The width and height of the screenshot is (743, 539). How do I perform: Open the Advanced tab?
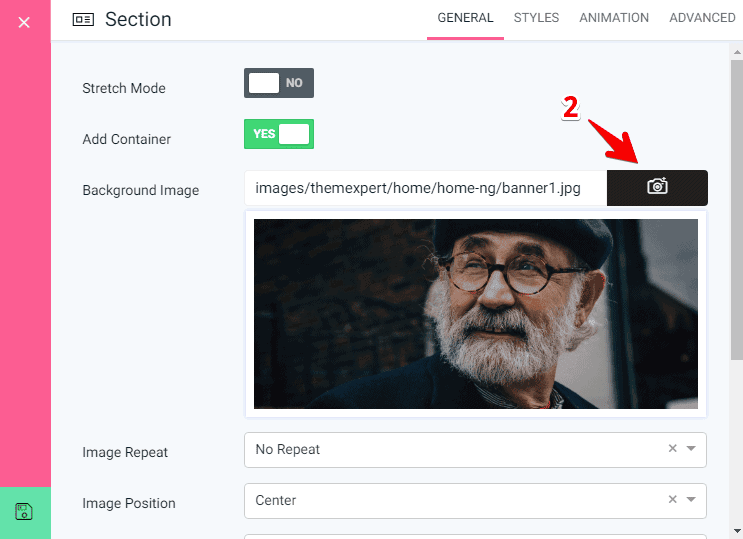(x=702, y=18)
